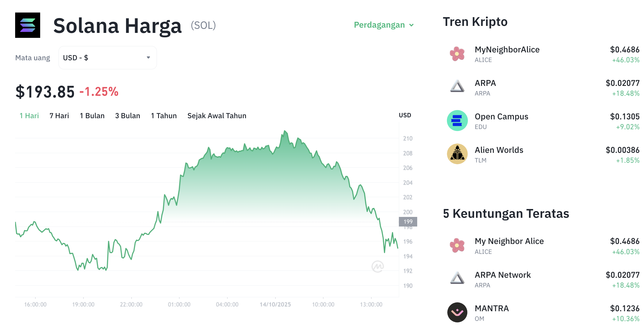Screen dimensions: 644x329
Task: Open the Alien Worlds trending link
Action: pos(499,150)
